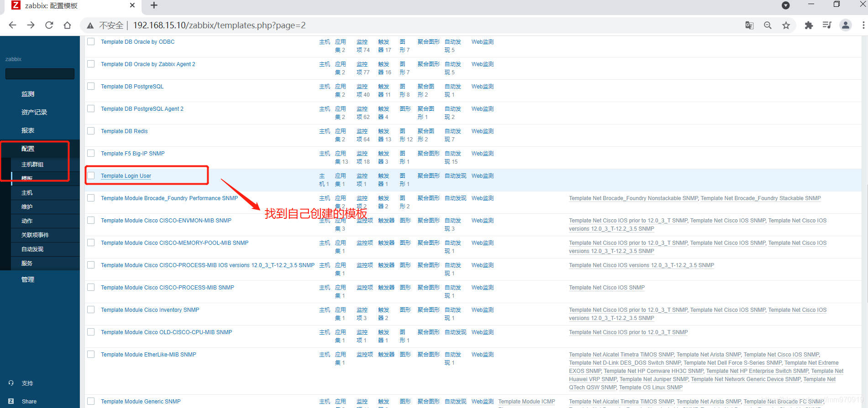The height and width of the screenshot is (408, 868).
Task: Check Template DB Oracle by Zabbix Agent 2
Action: coord(91,64)
